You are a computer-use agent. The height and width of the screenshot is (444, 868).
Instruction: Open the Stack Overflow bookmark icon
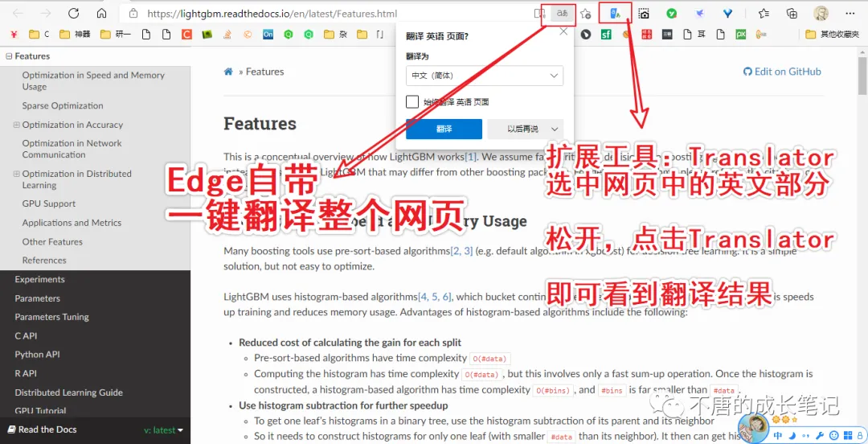pos(227,35)
